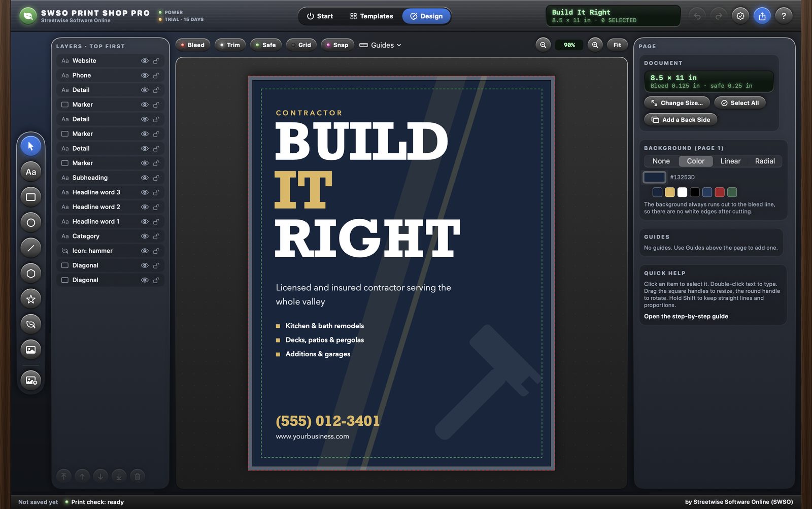This screenshot has width=812, height=509.
Task: Click the Select All button
Action: click(x=740, y=103)
